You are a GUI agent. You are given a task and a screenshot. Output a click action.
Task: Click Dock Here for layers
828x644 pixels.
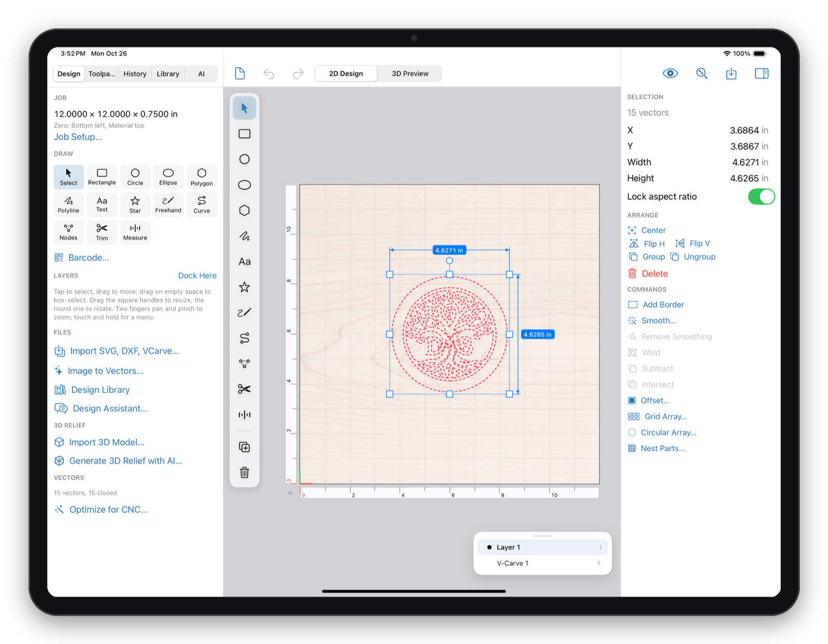click(197, 276)
